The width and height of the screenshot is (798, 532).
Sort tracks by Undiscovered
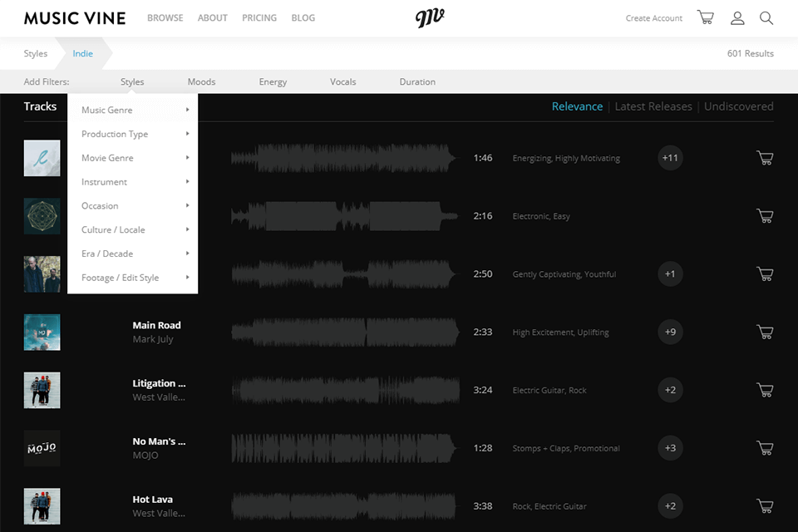[738, 106]
